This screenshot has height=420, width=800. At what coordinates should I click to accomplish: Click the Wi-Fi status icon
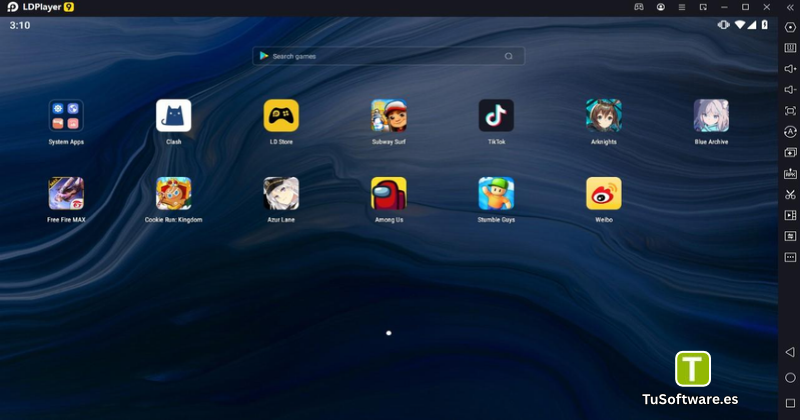point(740,25)
